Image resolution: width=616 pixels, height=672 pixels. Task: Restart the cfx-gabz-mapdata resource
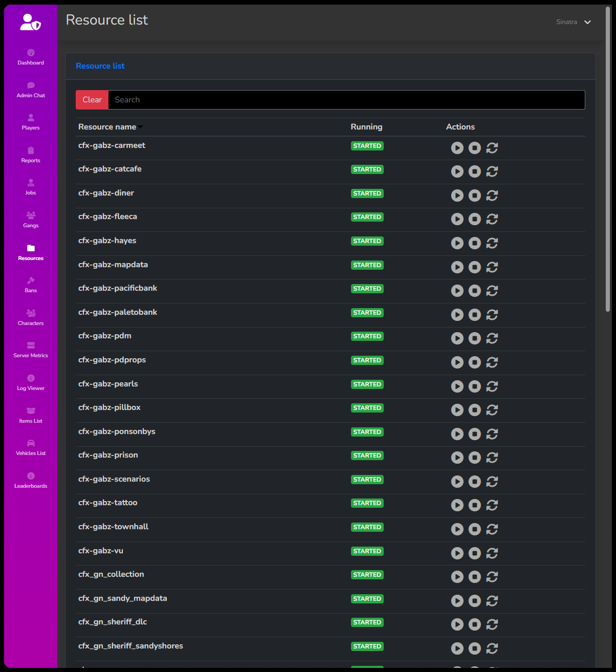[492, 267]
